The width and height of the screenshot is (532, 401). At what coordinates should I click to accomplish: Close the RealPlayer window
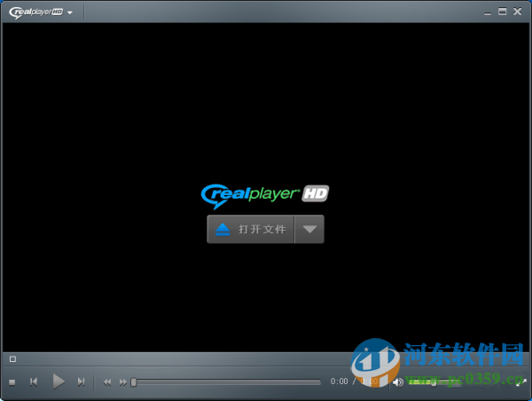click(518, 12)
